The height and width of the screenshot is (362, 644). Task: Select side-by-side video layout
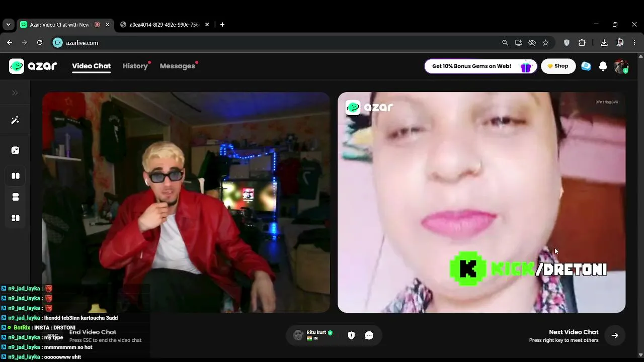coord(16,176)
